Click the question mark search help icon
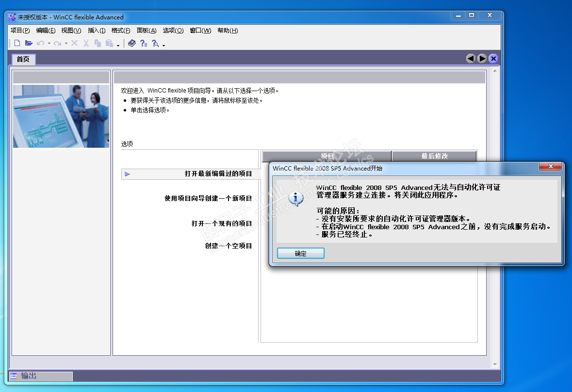572x392 pixels. click(155, 43)
